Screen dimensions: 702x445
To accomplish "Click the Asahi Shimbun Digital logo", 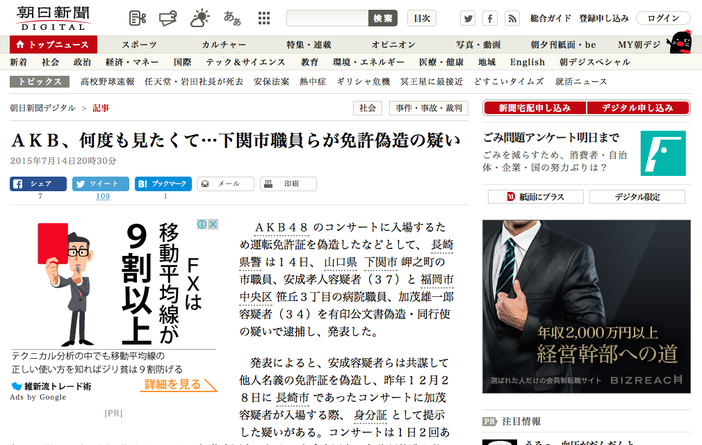I will click(x=53, y=18).
